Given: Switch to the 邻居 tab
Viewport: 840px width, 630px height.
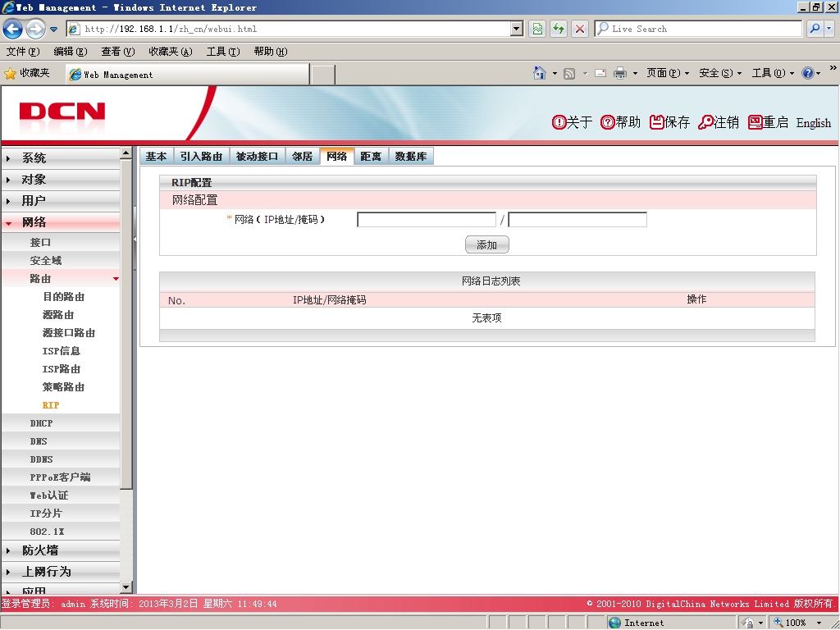Looking at the screenshot, I should click(x=303, y=157).
